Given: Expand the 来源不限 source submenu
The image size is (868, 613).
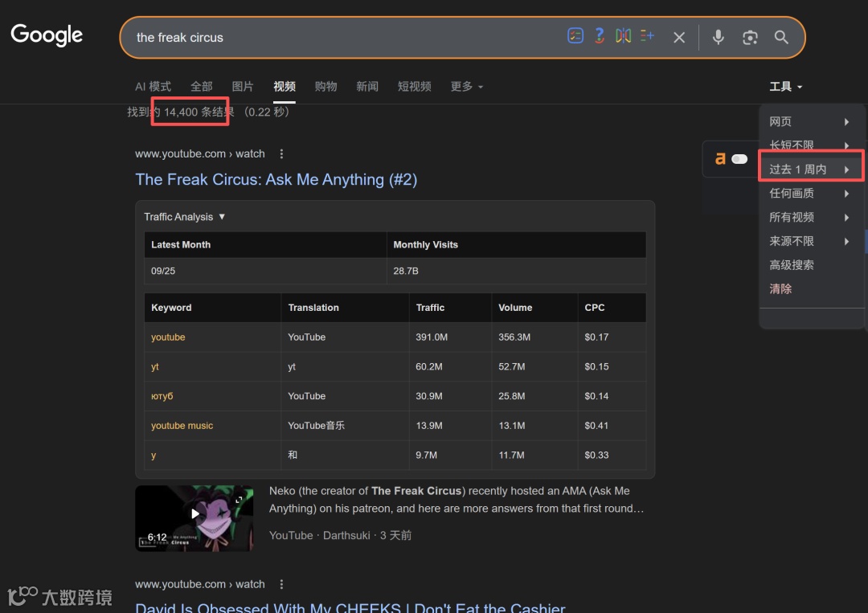Looking at the screenshot, I should click(x=811, y=241).
